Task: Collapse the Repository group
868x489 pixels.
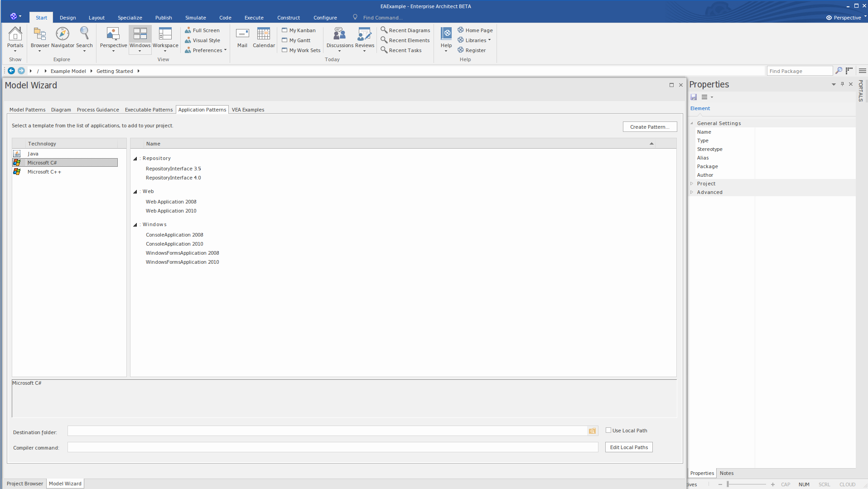Action: pyautogui.click(x=135, y=159)
